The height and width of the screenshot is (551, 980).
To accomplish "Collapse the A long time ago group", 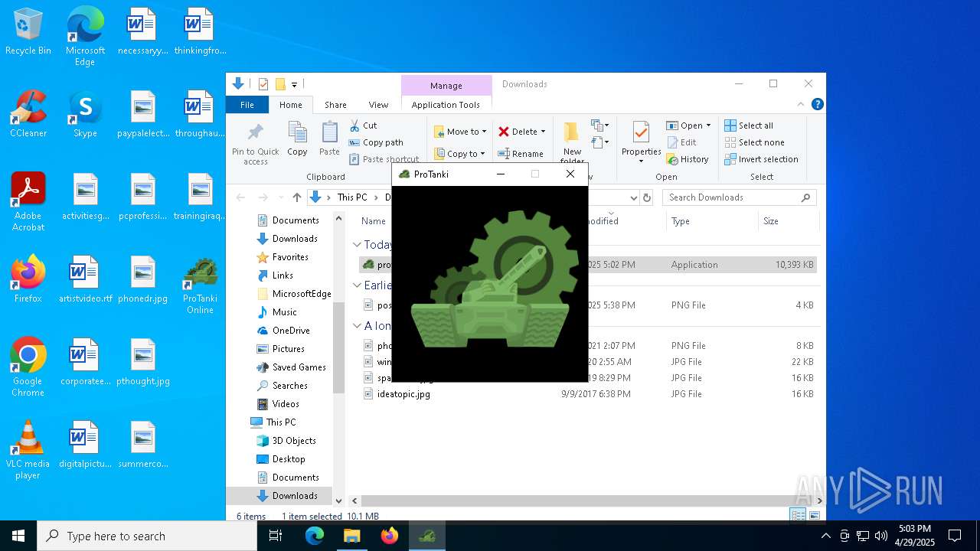I will click(x=357, y=326).
